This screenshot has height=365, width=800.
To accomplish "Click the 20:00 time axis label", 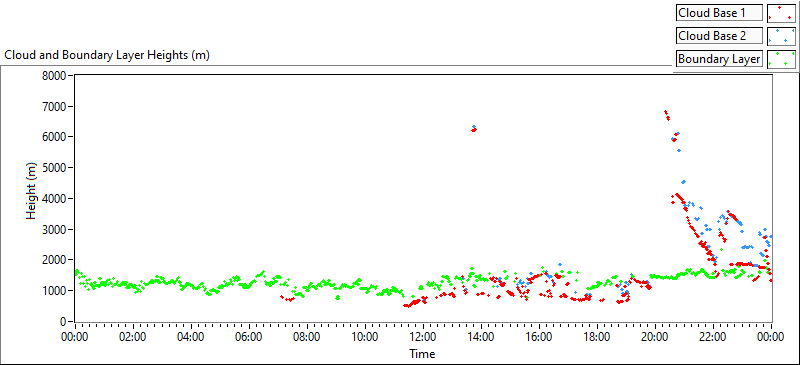I will coord(656,336).
